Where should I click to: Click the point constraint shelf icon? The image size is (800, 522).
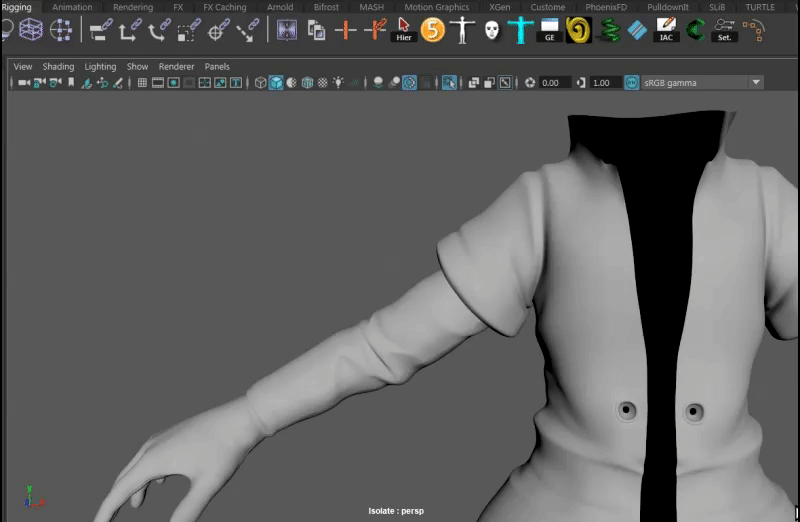(130, 30)
